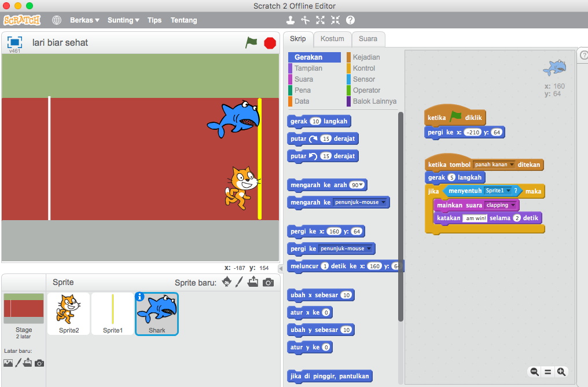Select the scissors delete tool
588x387 pixels.
click(x=305, y=20)
